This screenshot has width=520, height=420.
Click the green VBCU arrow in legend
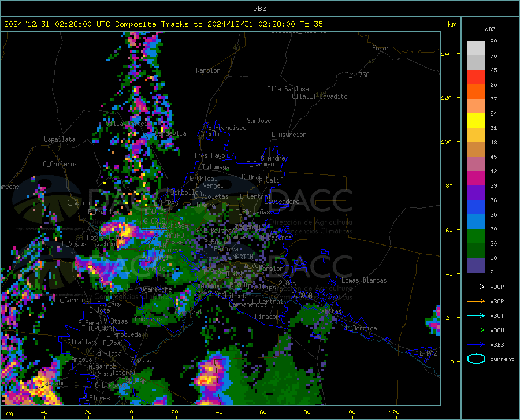click(x=476, y=330)
